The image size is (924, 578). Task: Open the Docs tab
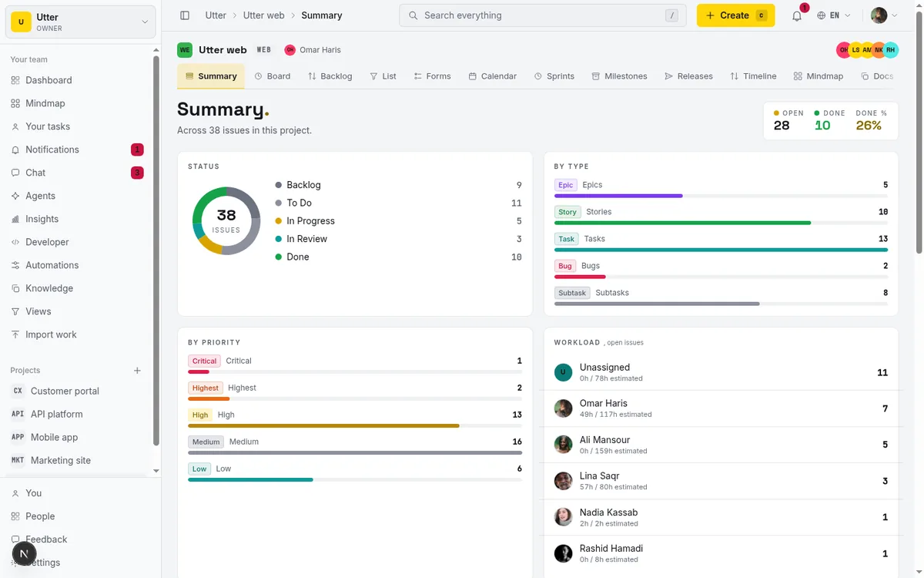tap(877, 76)
